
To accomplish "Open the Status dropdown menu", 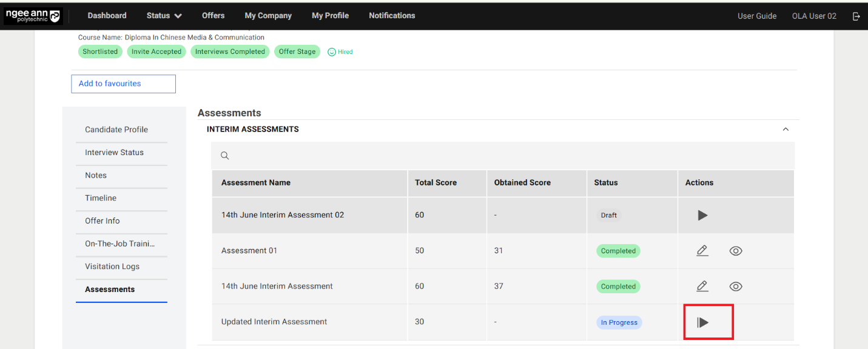I will click(x=164, y=16).
